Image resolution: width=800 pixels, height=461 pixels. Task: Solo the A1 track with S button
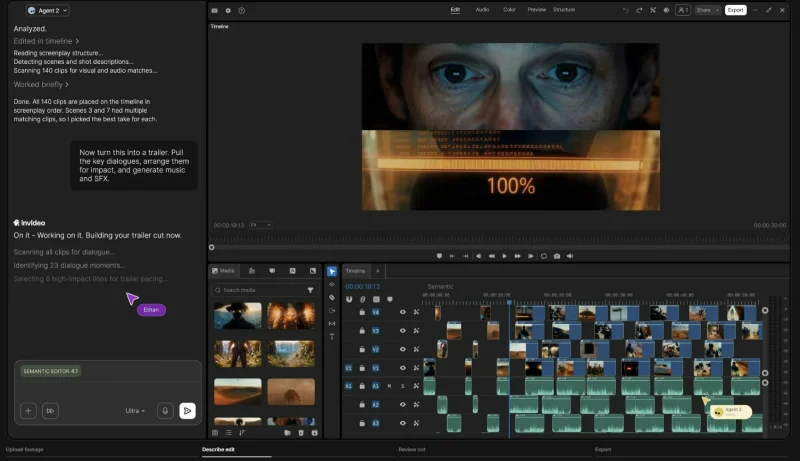pos(403,386)
